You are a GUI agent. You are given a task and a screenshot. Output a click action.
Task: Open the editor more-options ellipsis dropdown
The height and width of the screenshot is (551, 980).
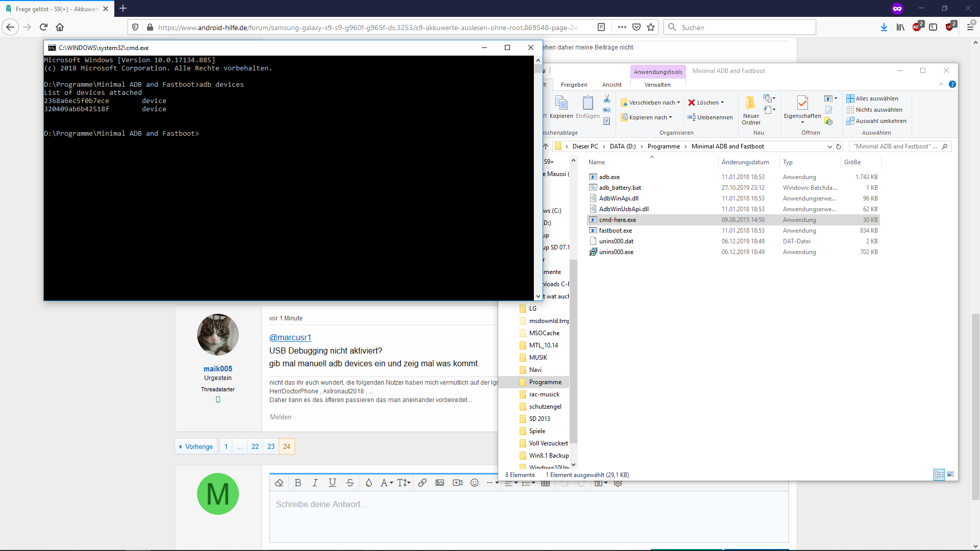[492, 483]
